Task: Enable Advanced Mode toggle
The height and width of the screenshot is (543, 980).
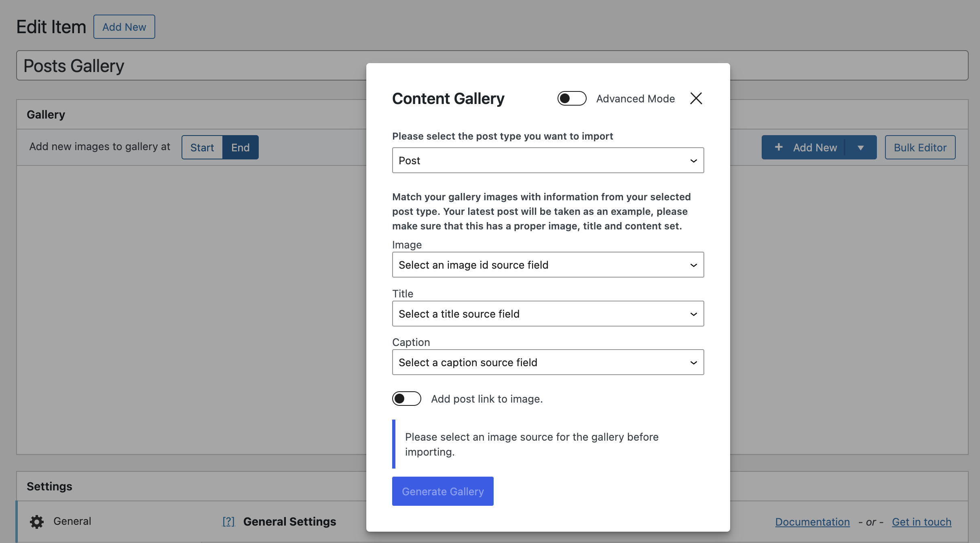Action: point(572,98)
